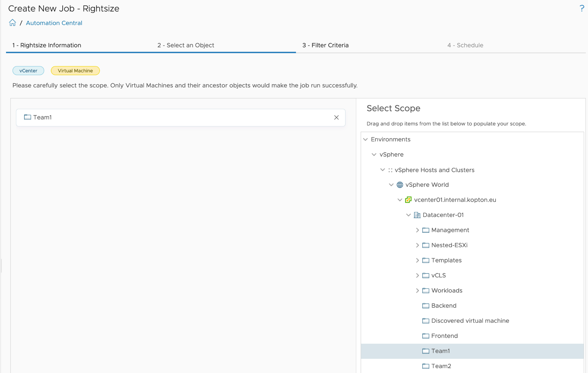Viewport: 588px width, 373px height.
Task: Select the Management tree label
Action: (x=450, y=230)
